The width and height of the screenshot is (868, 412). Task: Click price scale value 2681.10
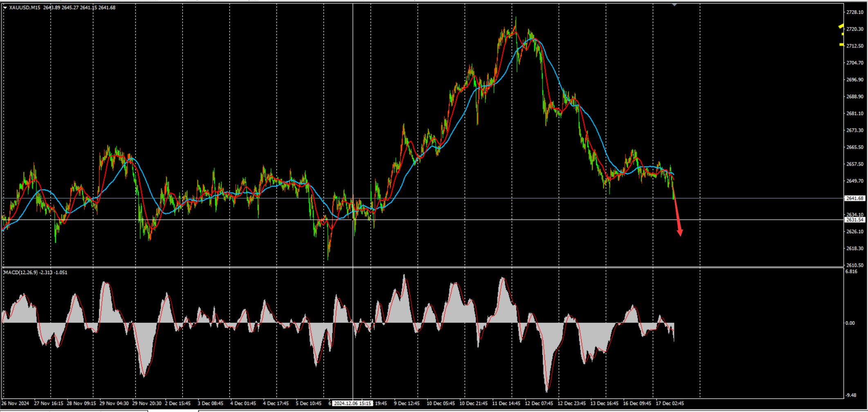point(855,114)
